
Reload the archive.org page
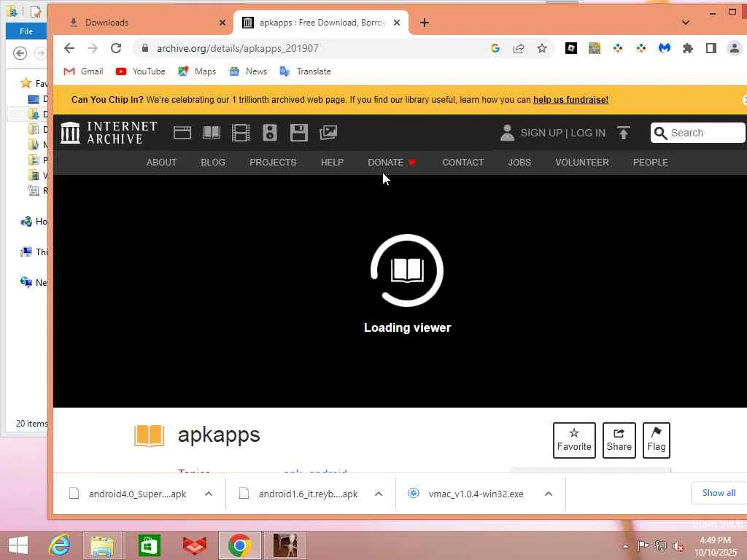116,48
